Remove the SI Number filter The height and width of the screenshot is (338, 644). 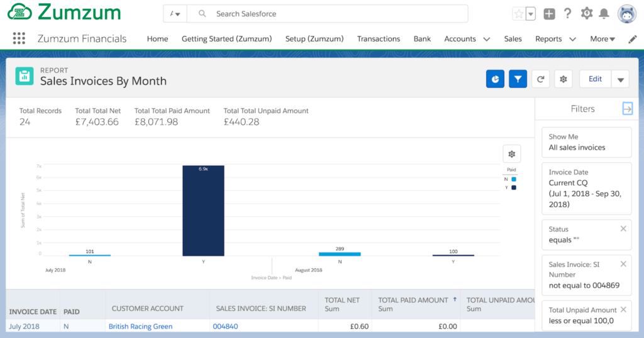[623, 264]
